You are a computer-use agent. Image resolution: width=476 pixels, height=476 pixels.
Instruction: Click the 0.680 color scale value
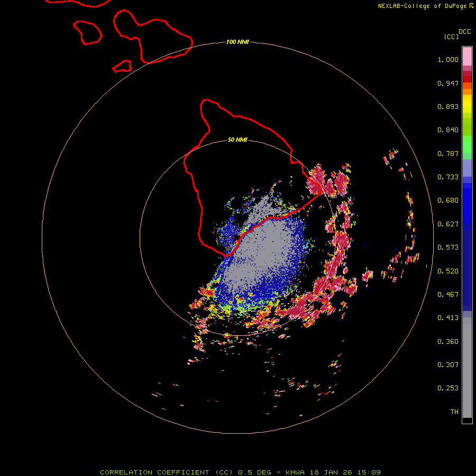[x=448, y=200]
